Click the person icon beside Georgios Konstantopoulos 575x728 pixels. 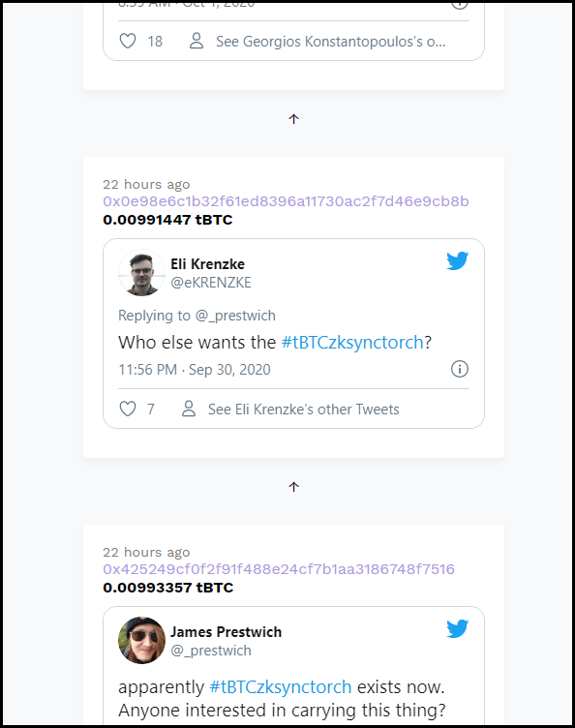click(197, 41)
